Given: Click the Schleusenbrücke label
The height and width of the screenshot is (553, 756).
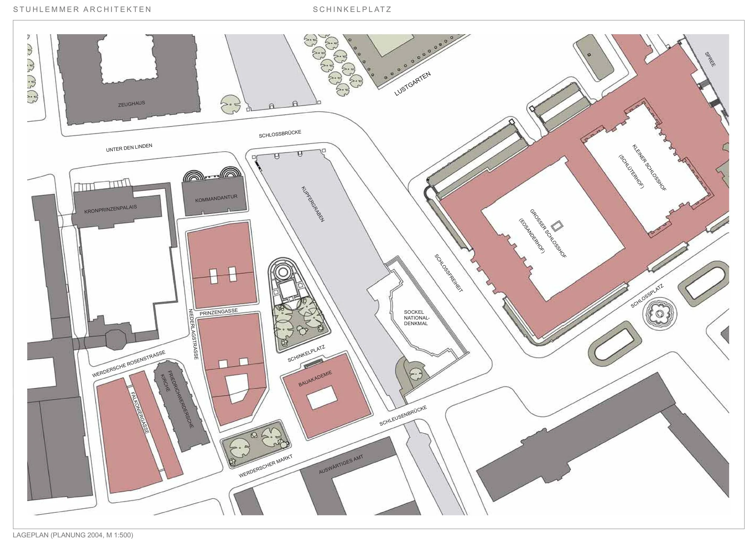Looking at the screenshot, I should point(403,416).
